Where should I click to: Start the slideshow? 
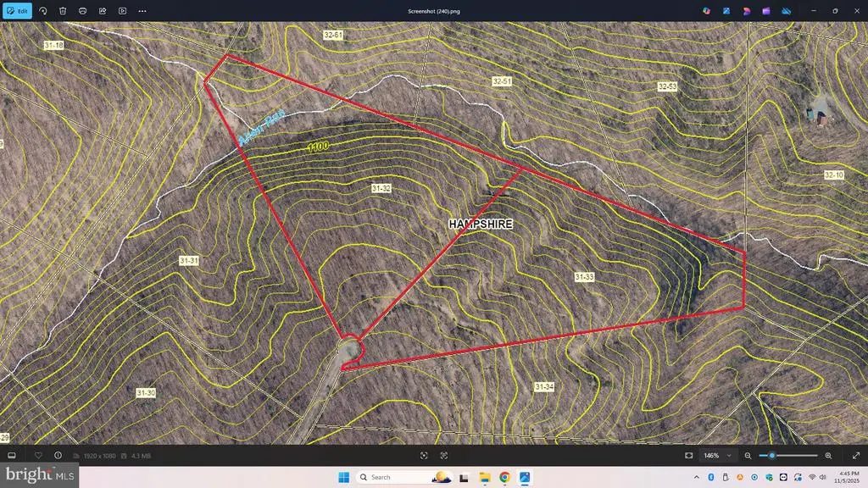pos(123,11)
